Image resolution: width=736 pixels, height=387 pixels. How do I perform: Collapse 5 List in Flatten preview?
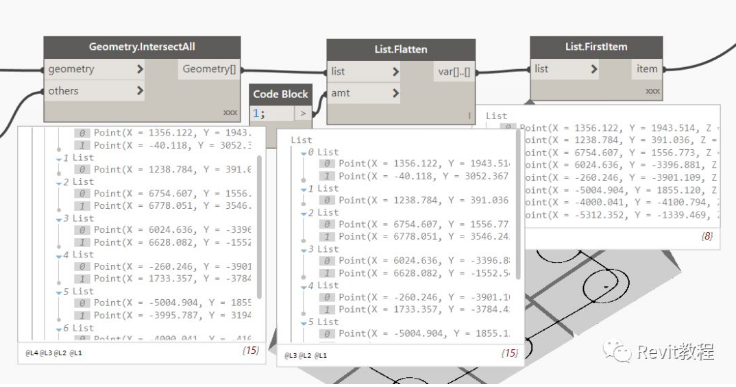(304, 323)
